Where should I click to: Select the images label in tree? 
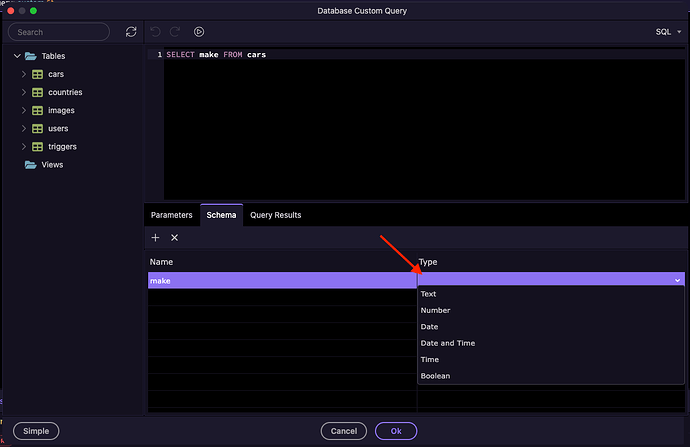[x=61, y=110]
